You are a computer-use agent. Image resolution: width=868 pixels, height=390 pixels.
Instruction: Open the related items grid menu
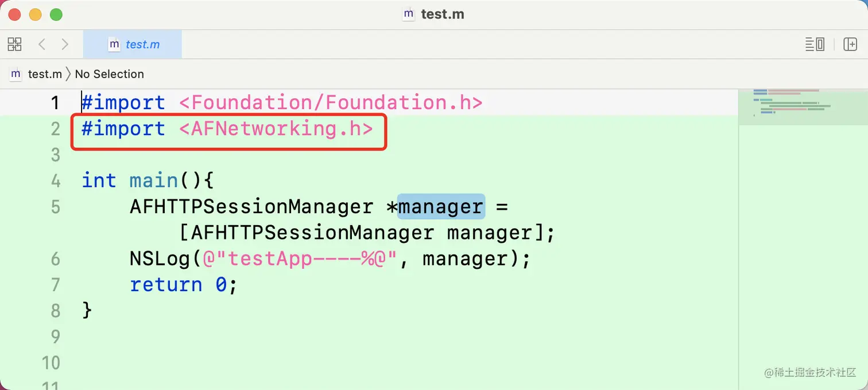point(14,44)
